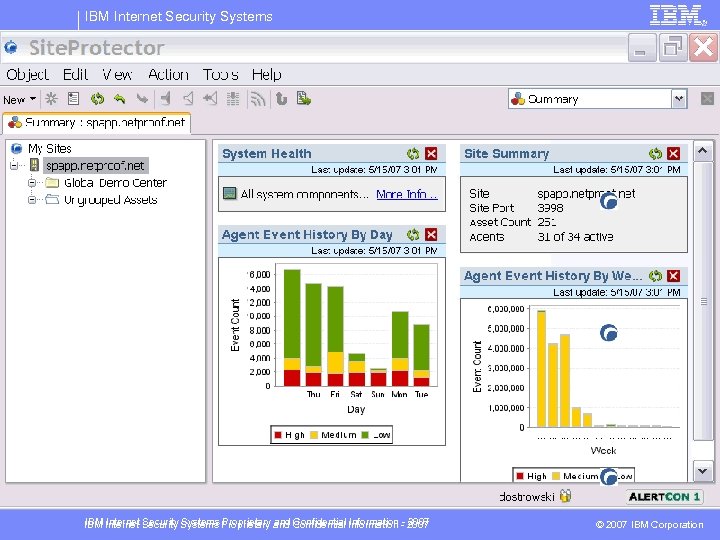Click the tallest bar in the Day chart
The width and height of the screenshot is (720, 540).
292,327
